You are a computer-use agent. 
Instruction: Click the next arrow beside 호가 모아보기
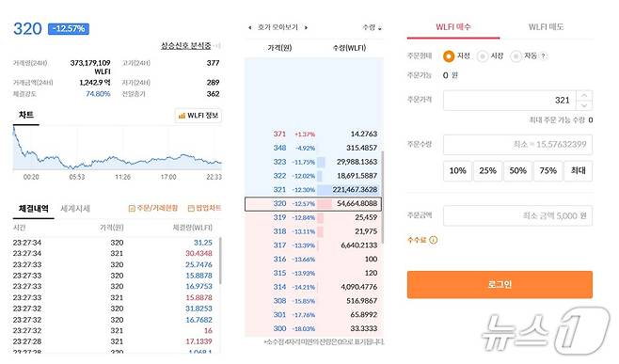(306, 27)
